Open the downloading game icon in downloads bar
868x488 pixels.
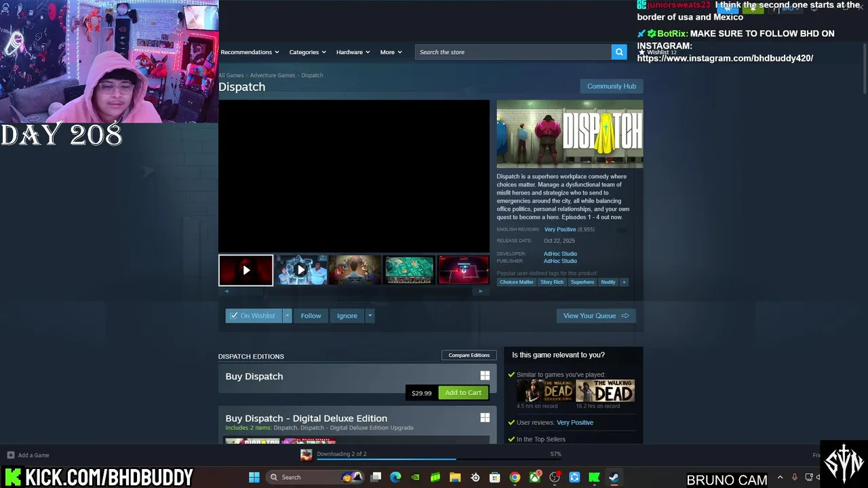tap(306, 455)
